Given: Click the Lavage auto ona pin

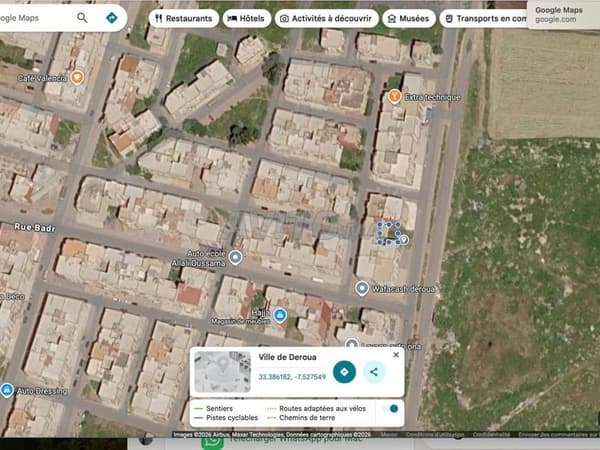Looking at the screenshot, I should click(352, 344).
